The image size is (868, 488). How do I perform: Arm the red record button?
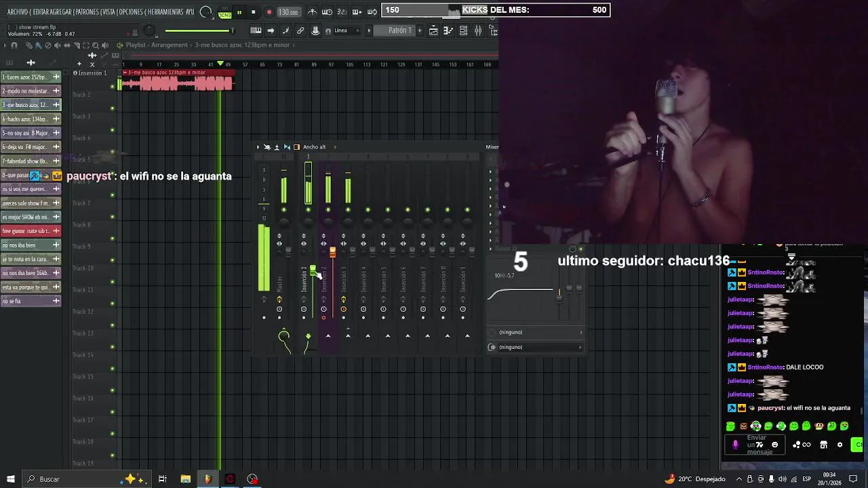[269, 12]
